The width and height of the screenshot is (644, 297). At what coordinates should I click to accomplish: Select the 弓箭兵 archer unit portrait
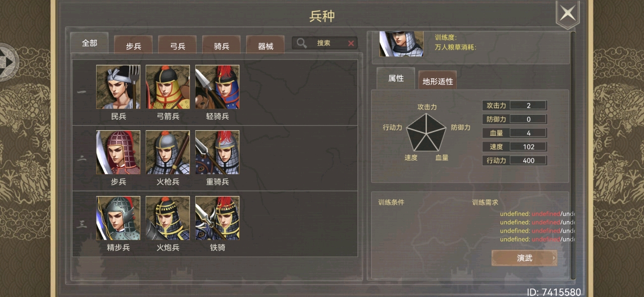click(x=167, y=87)
